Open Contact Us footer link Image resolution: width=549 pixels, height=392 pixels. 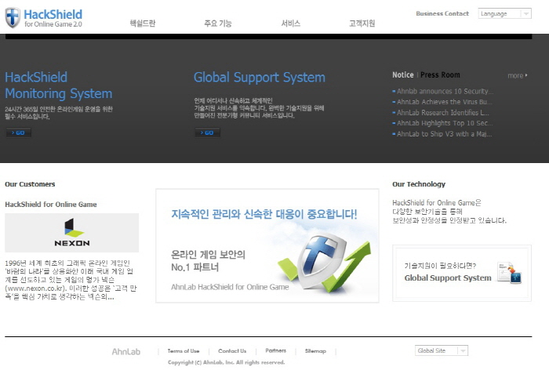pyautogui.click(x=232, y=351)
